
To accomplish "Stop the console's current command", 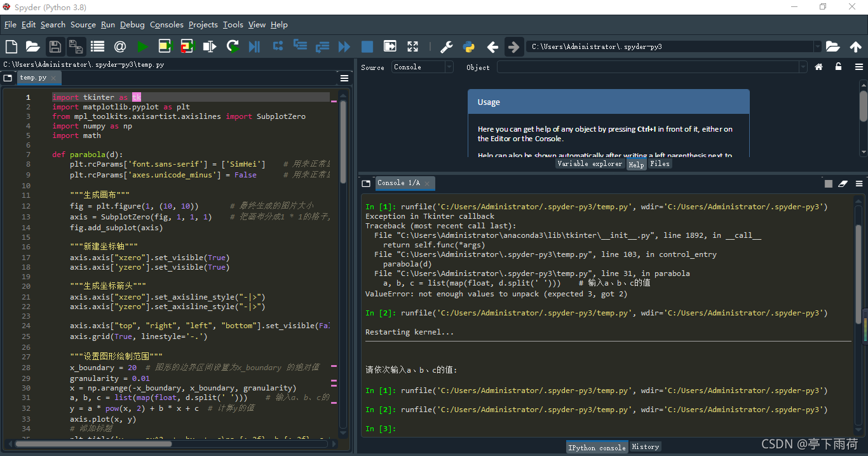I will (829, 183).
